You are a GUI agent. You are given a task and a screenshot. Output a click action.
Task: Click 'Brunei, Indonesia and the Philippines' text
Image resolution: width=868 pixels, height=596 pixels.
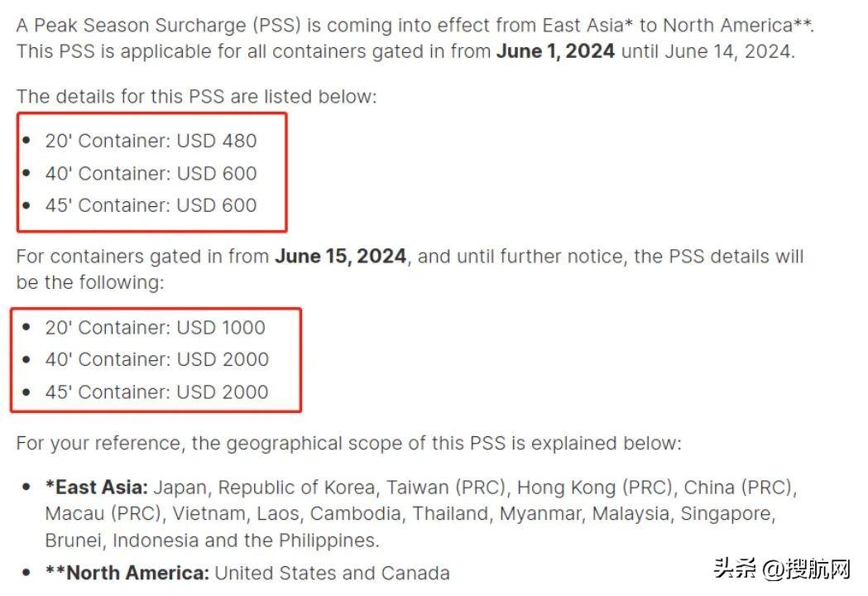tap(212, 541)
